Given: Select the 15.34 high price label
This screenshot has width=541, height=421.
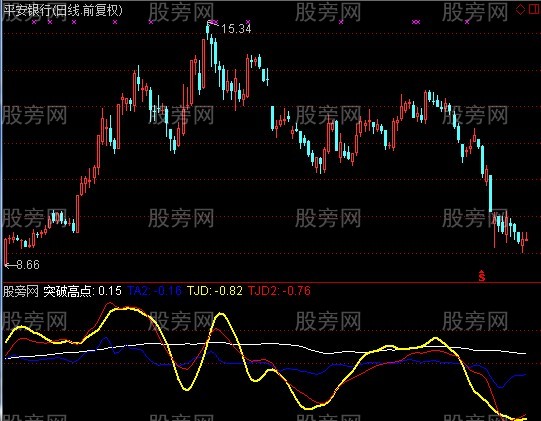Looking at the screenshot, I should 236,29.
